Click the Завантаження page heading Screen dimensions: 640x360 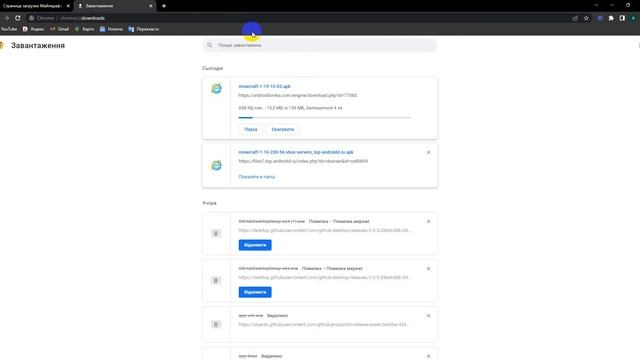38,45
